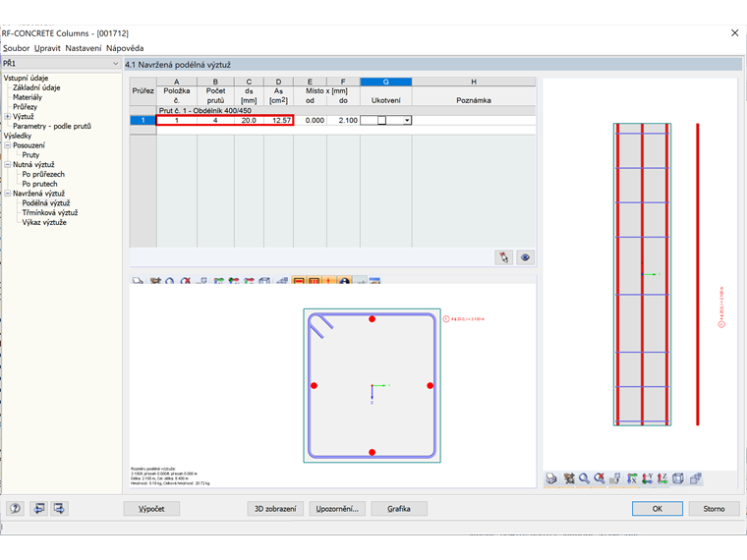Select Základní údaje in tree
The width and height of the screenshot is (747, 560).
coord(36,87)
